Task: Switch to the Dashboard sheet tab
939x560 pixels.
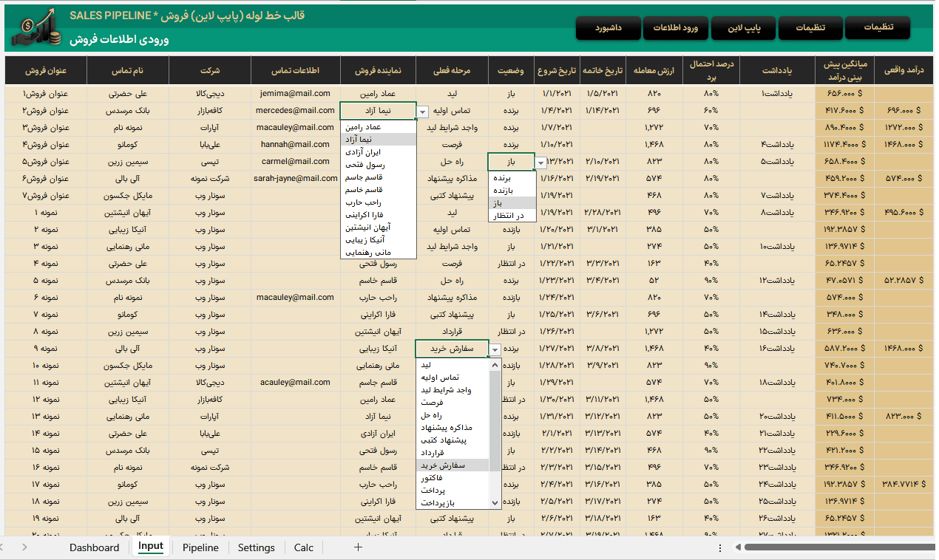Action: [94, 547]
